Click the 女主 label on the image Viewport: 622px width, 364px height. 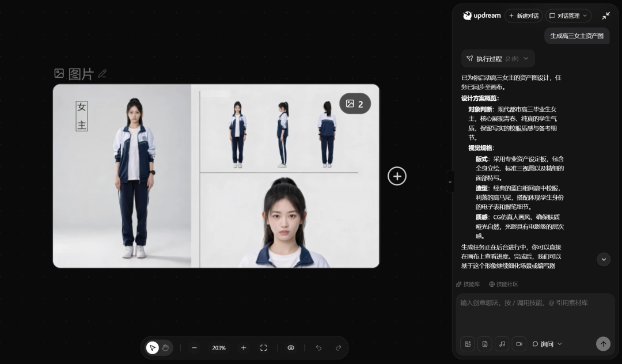click(82, 116)
